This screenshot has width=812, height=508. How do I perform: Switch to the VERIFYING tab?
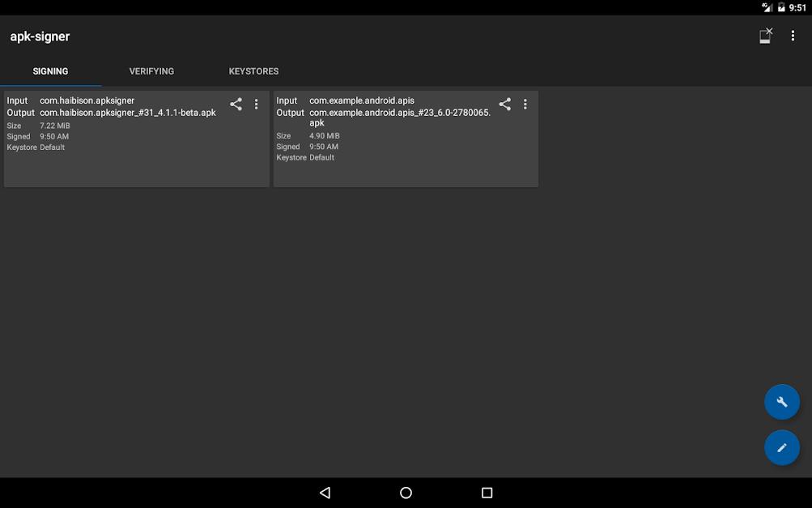click(x=151, y=71)
